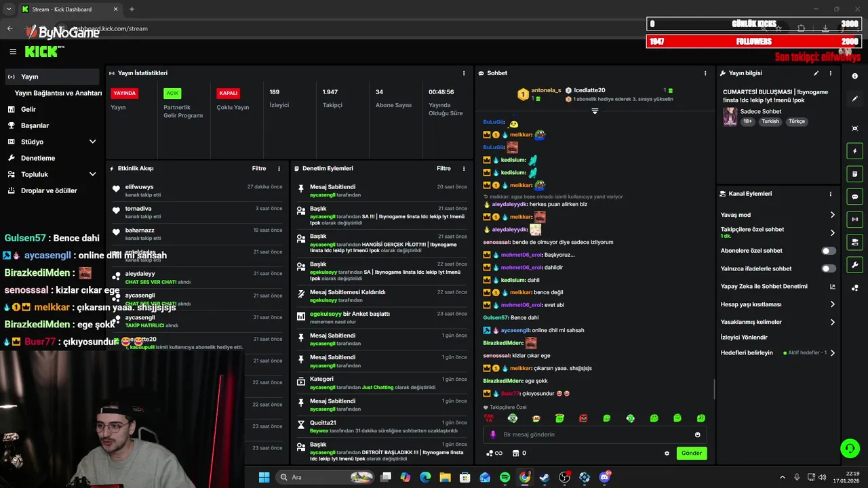Image resolution: width=868 pixels, height=488 pixels.
Task: Open the green headset support bubble
Action: pyautogui.click(x=850, y=448)
